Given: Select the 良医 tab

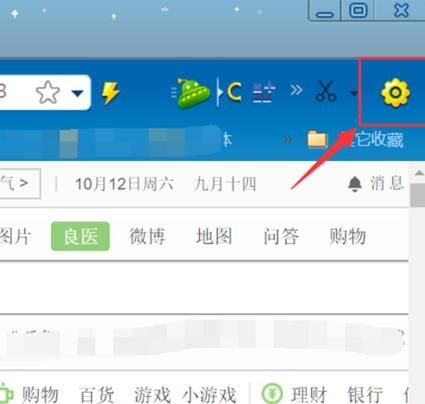Looking at the screenshot, I should point(80,236).
